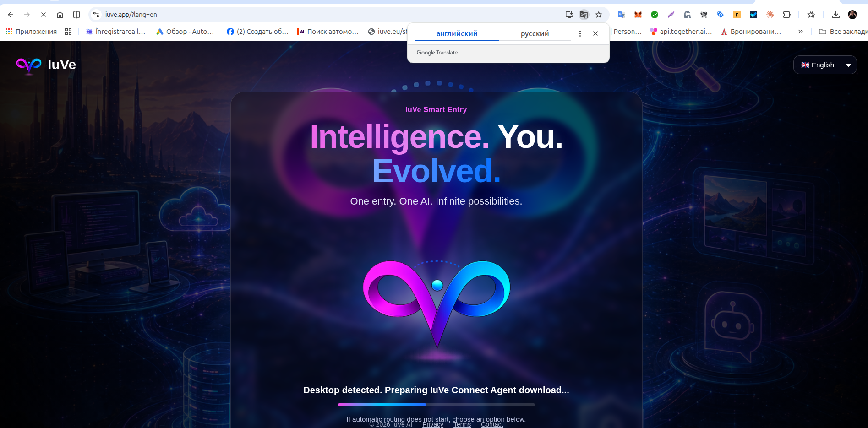Close the Google Translate popup

coord(595,33)
